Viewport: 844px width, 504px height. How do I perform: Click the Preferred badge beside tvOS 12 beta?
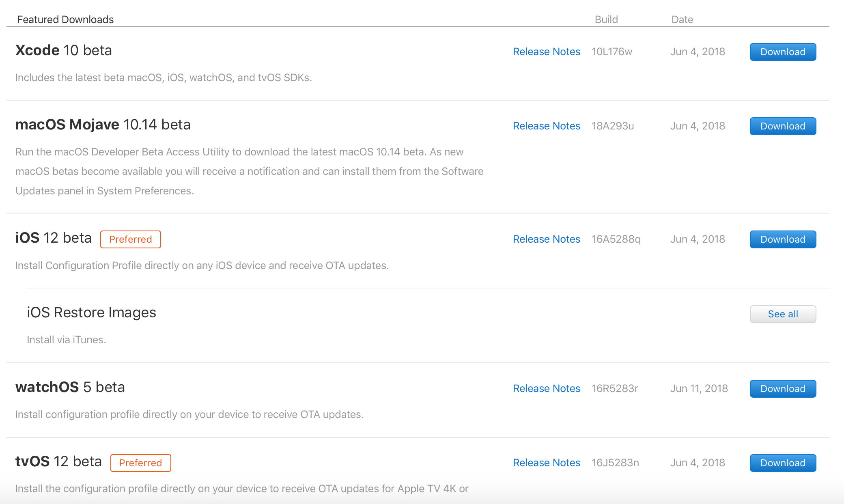point(140,463)
